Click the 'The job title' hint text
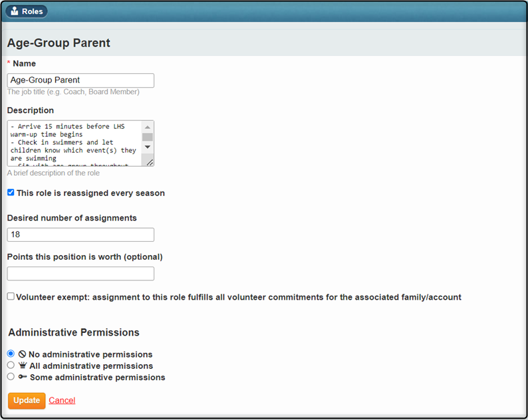 click(x=73, y=92)
